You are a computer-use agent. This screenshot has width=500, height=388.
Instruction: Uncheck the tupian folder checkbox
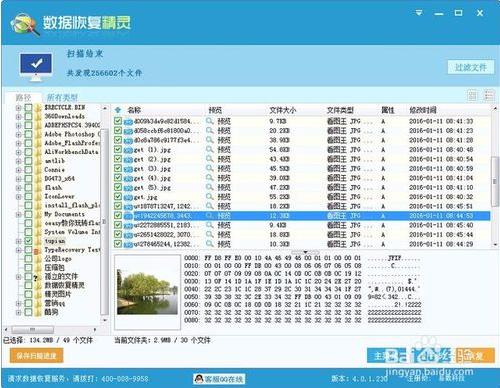pos(28,241)
